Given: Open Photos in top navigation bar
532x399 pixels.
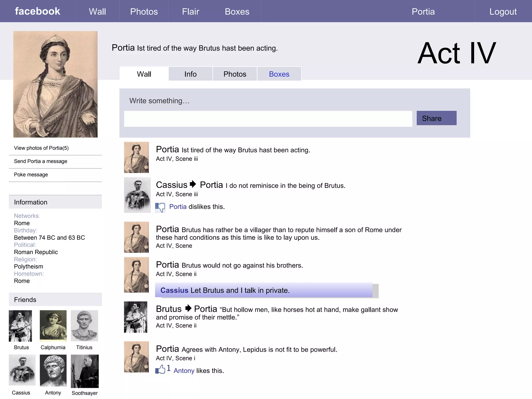Looking at the screenshot, I should (144, 12).
